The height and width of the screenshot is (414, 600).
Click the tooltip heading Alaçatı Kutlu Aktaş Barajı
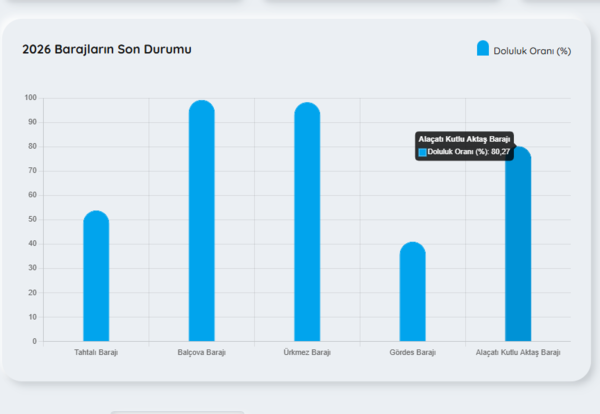tap(464, 138)
